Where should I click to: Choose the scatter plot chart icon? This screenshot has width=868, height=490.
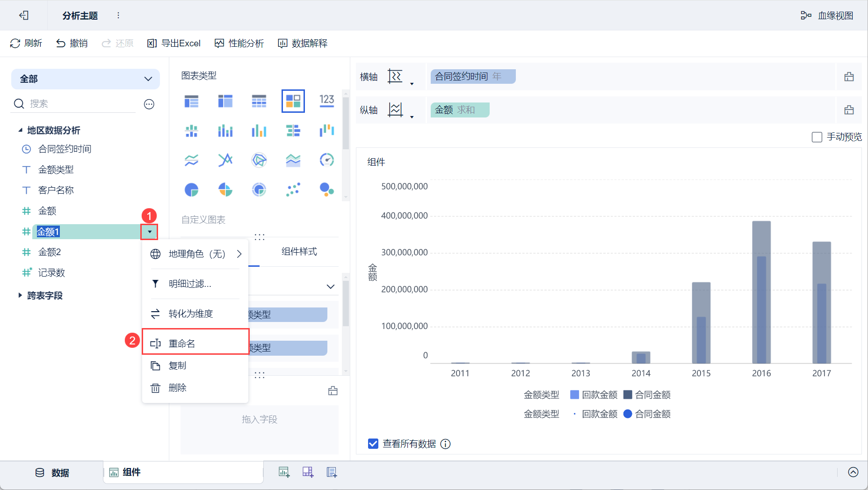(293, 190)
